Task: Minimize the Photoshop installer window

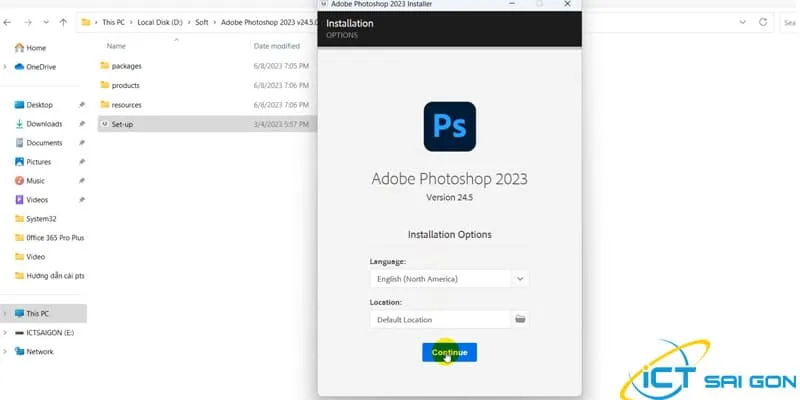Action: coord(512,4)
